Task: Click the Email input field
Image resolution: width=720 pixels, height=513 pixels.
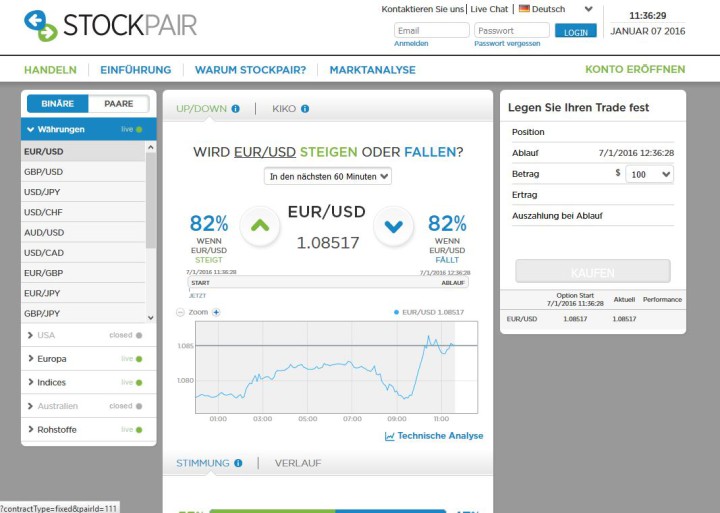Action: click(x=432, y=30)
